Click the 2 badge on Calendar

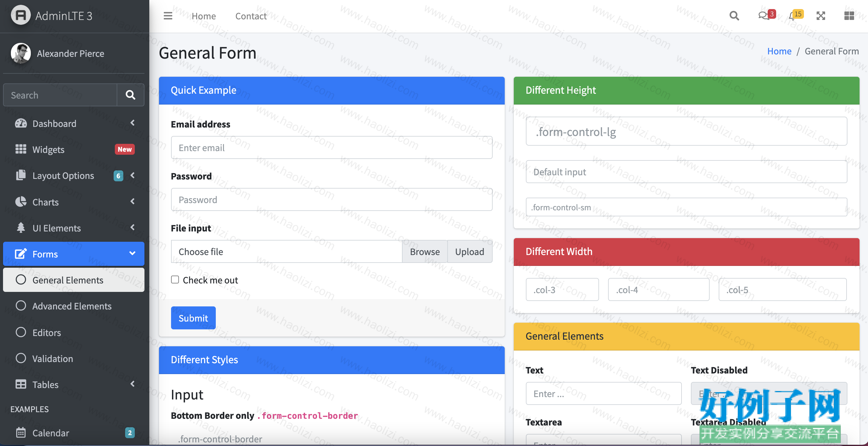tap(130, 432)
